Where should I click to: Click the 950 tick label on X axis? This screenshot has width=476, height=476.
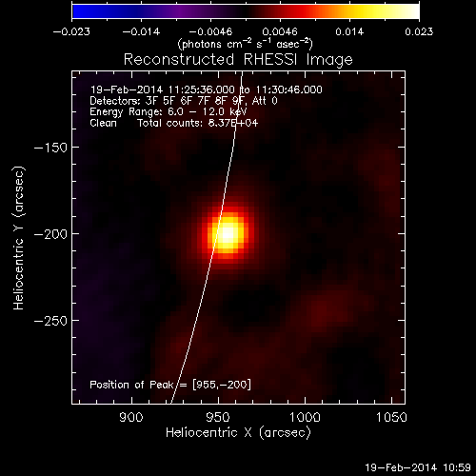[218, 417]
